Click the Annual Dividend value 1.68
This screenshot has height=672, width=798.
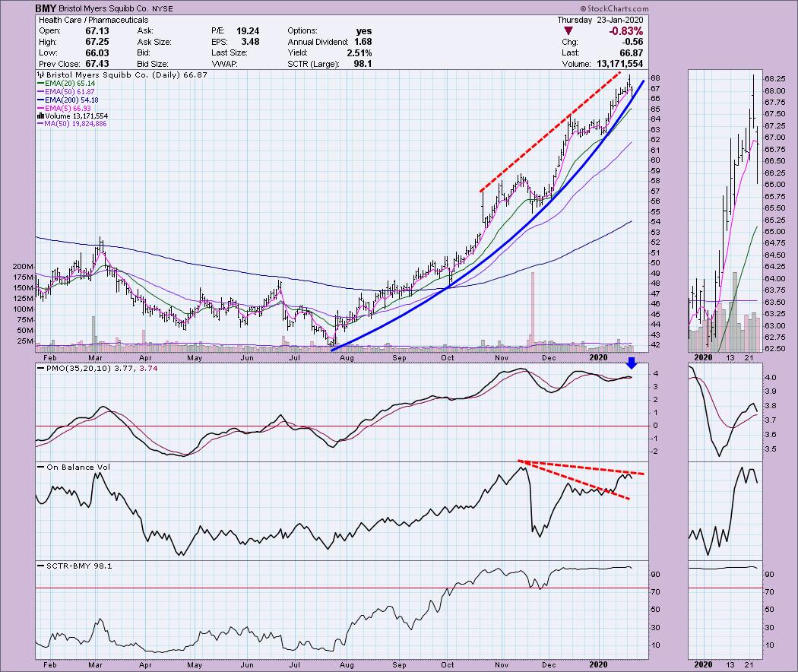[363, 42]
